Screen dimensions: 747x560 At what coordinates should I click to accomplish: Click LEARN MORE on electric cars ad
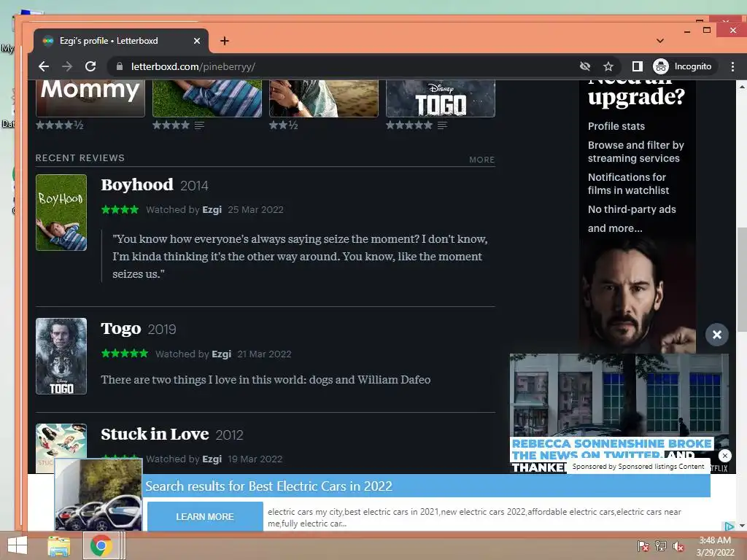click(205, 517)
